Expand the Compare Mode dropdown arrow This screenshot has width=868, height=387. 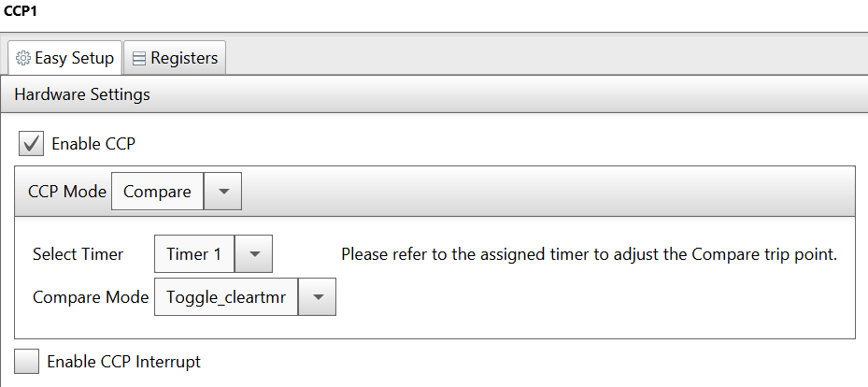click(x=317, y=297)
